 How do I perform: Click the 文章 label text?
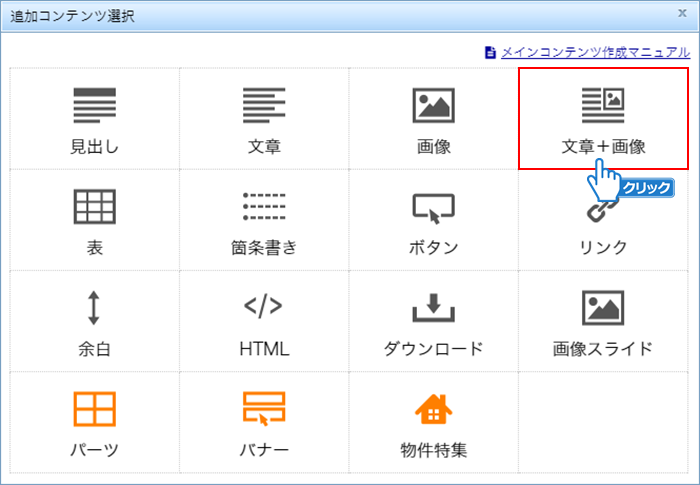[264, 146]
